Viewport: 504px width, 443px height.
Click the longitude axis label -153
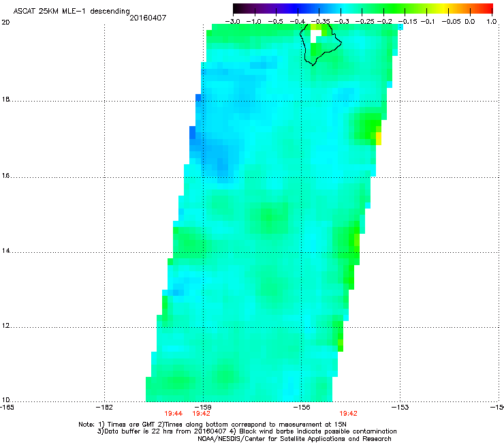pyautogui.click(x=400, y=408)
